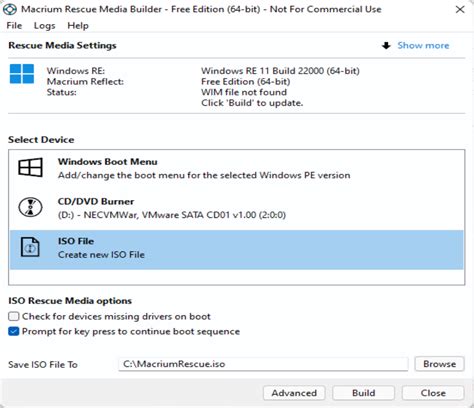This screenshot has height=408, width=474.
Task: Open the Help menu
Action: pyautogui.click(x=78, y=26)
